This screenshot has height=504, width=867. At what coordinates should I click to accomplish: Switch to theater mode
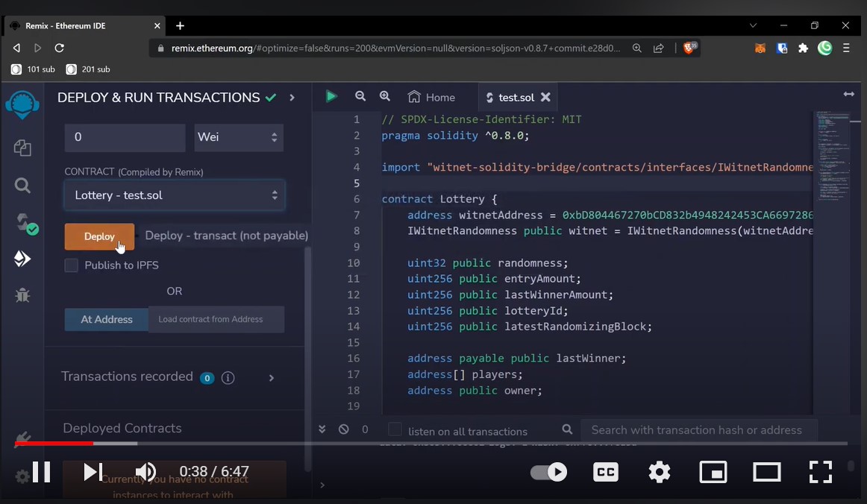(767, 472)
